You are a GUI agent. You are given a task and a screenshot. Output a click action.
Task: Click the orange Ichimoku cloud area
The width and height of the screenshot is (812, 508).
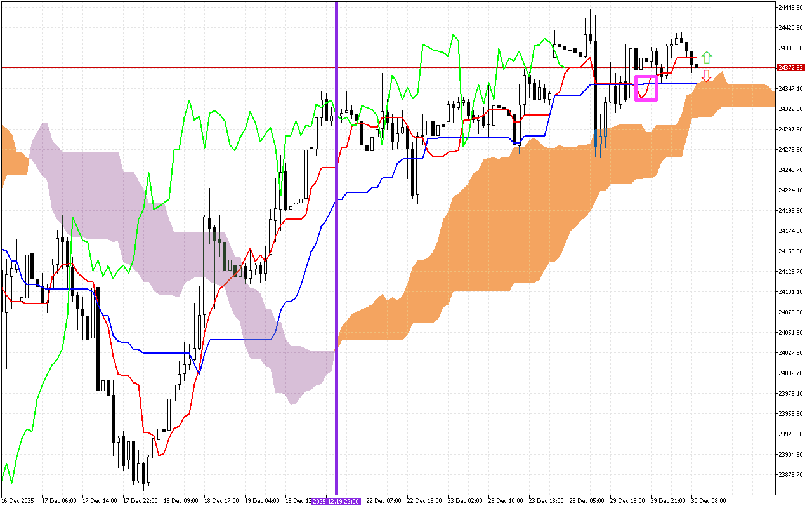tap(495, 222)
